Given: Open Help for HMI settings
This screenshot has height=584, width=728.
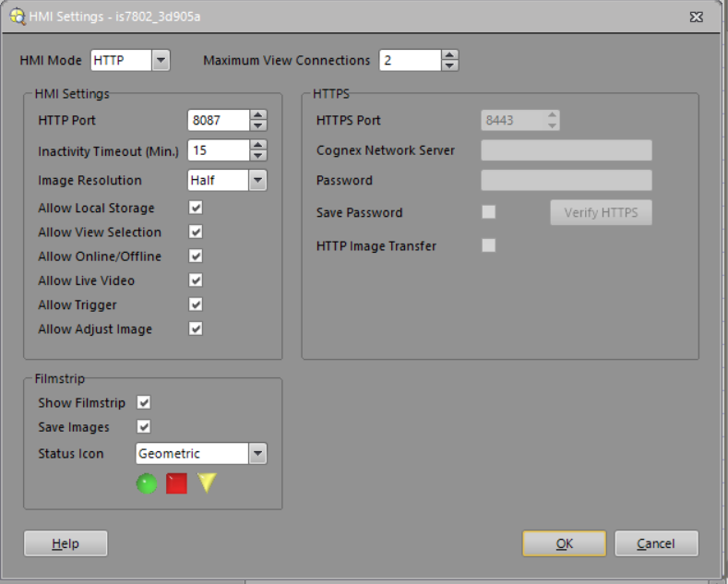Looking at the screenshot, I should [x=66, y=543].
